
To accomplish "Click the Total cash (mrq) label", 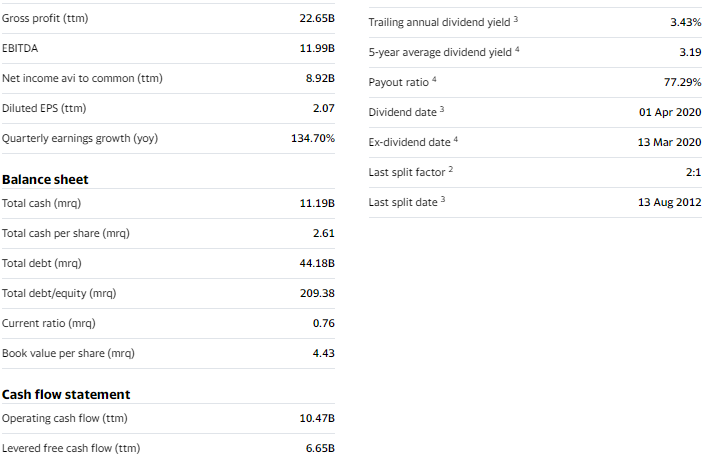I will pos(41,203).
